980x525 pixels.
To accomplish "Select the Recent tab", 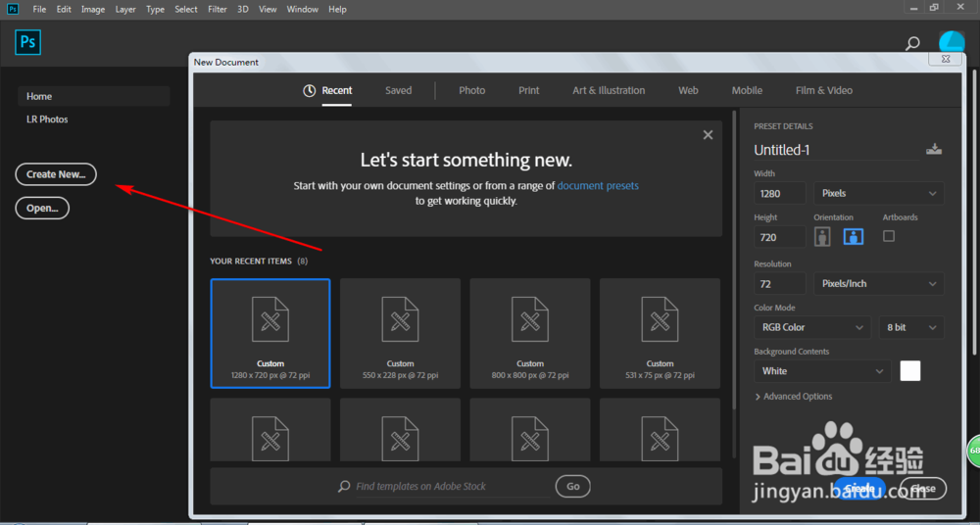I will click(x=337, y=91).
